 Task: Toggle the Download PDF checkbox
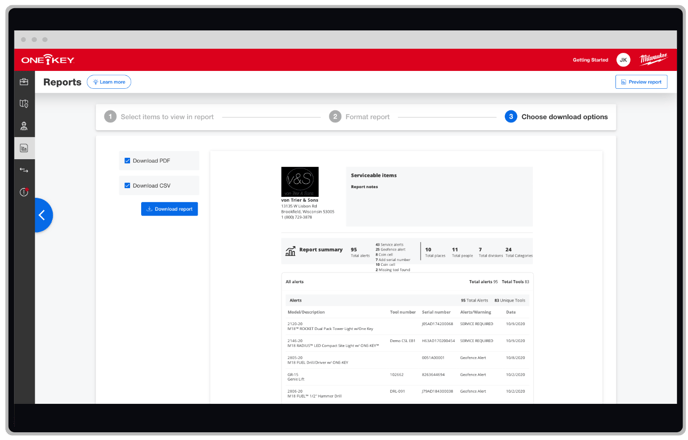click(127, 161)
